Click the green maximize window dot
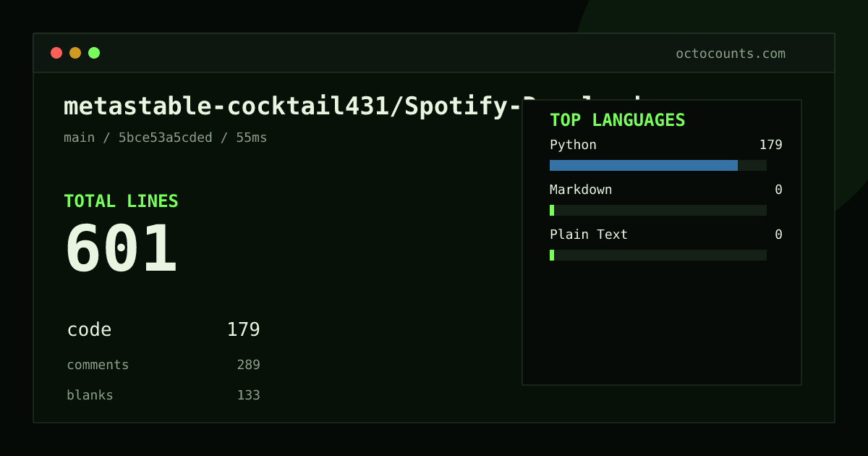This screenshot has height=456, width=868. (x=94, y=53)
